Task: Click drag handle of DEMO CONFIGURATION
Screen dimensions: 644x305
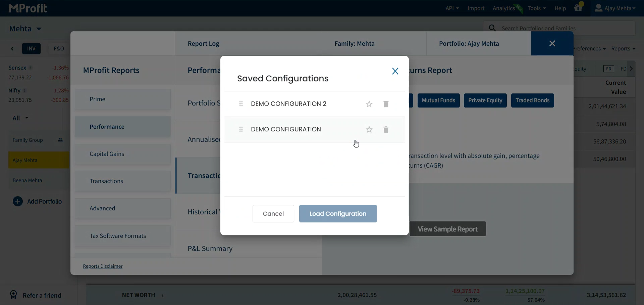Action: click(x=241, y=129)
